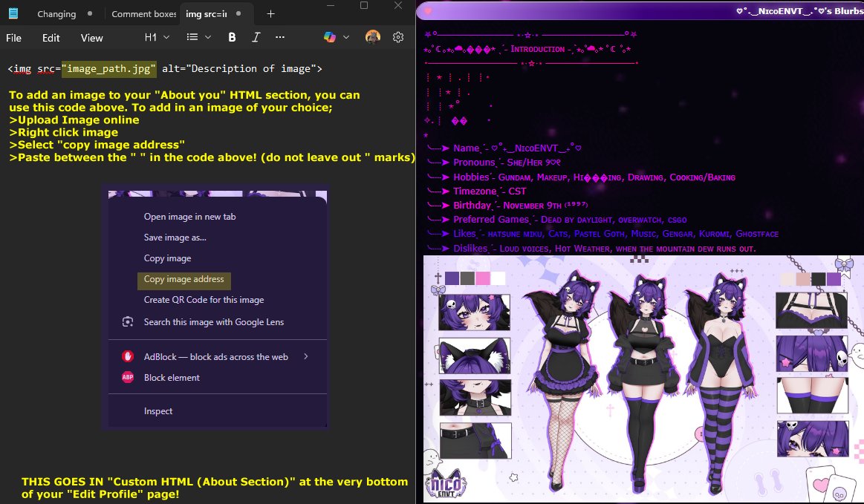
Task: Open the File menu
Action: coord(13,38)
